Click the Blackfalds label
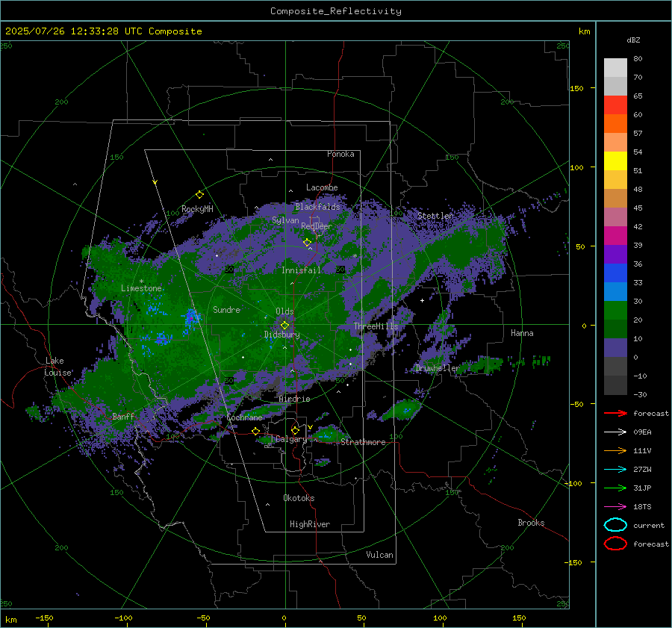 tap(317, 207)
